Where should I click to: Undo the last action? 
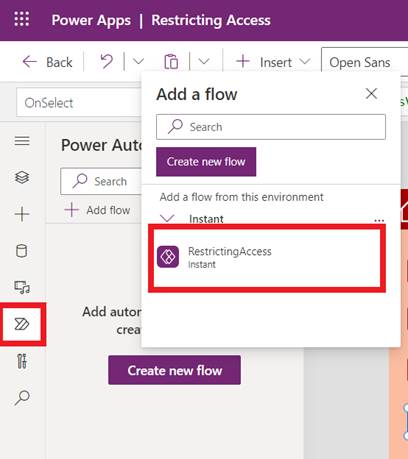point(107,62)
